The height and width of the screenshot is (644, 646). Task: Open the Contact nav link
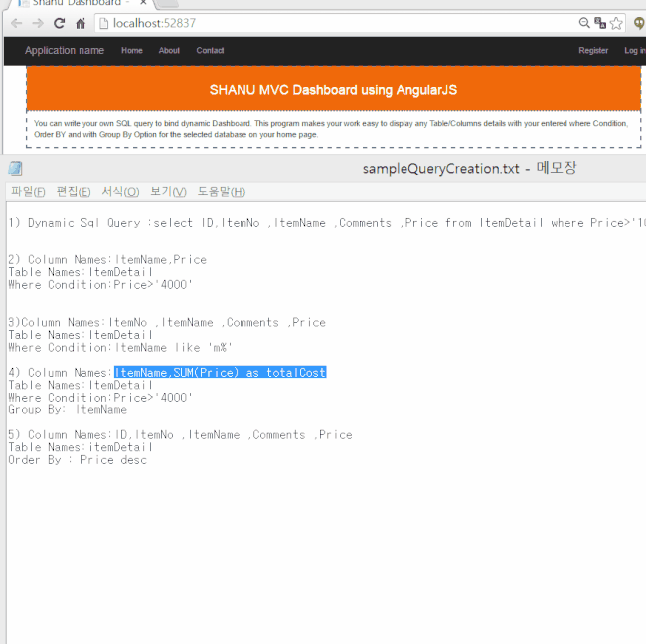coord(210,51)
